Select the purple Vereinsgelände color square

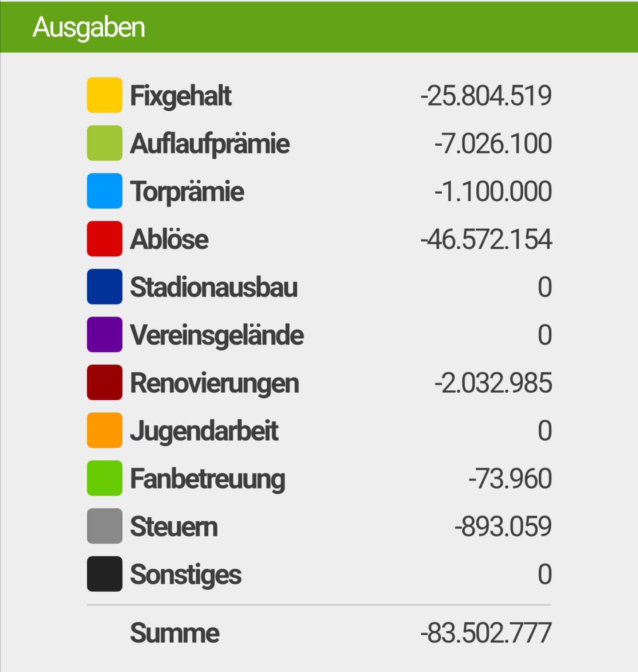(x=105, y=334)
